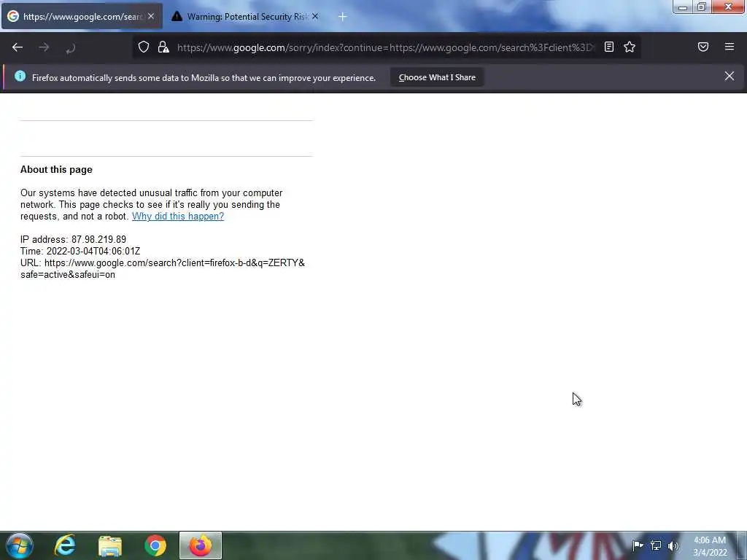
Task: Save page to Pocket
Action: 703,47
